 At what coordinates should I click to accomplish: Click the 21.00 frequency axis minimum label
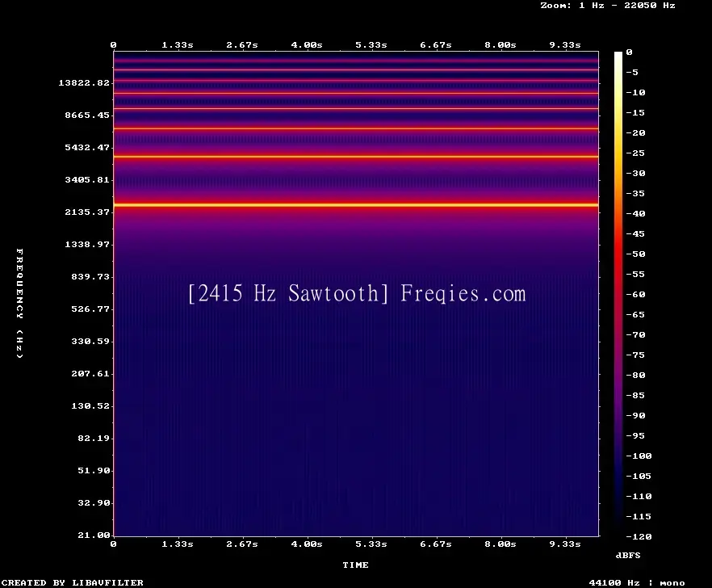[x=94, y=535]
